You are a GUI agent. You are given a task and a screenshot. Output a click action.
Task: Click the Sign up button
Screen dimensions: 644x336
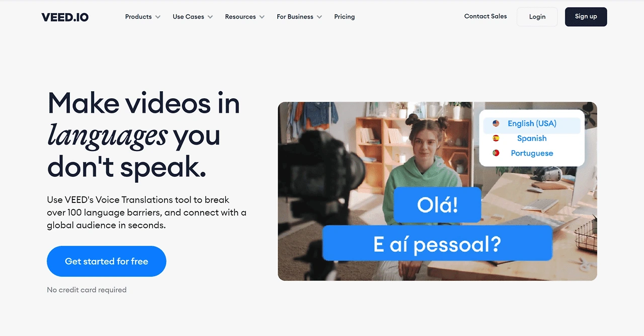click(586, 17)
